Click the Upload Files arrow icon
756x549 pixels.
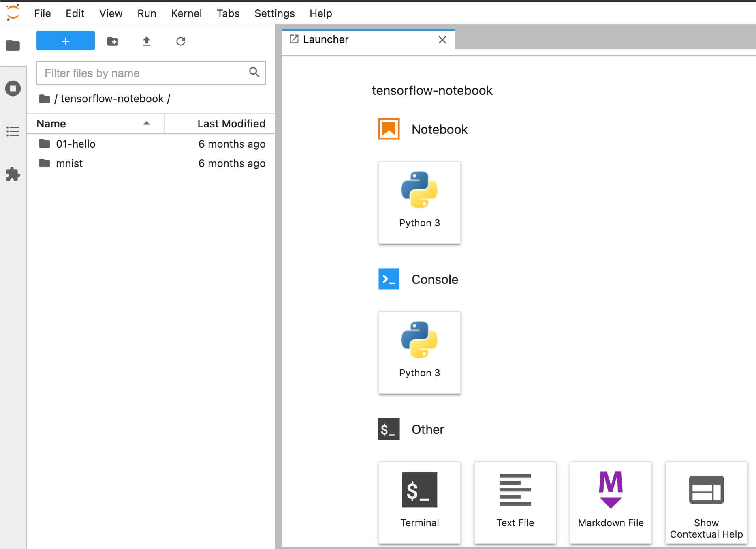(x=147, y=41)
